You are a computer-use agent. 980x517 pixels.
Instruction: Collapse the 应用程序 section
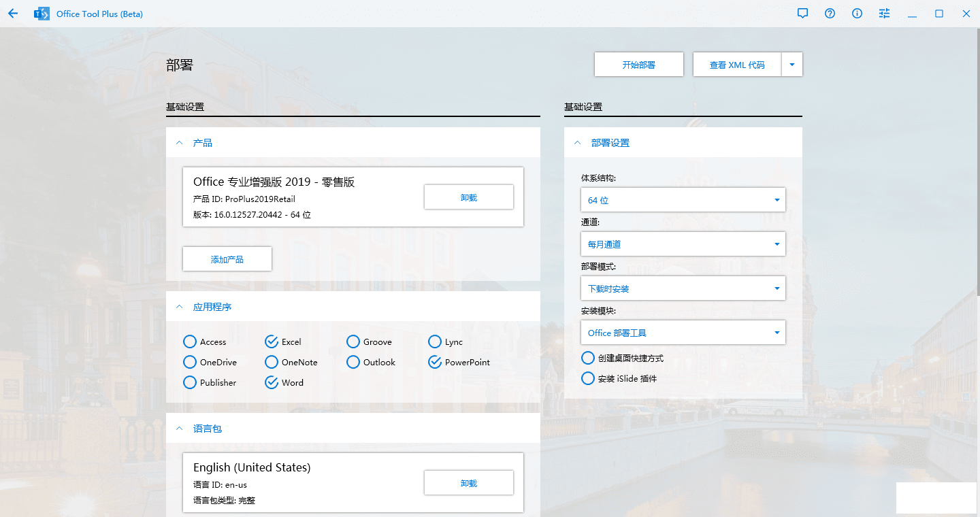click(180, 307)
